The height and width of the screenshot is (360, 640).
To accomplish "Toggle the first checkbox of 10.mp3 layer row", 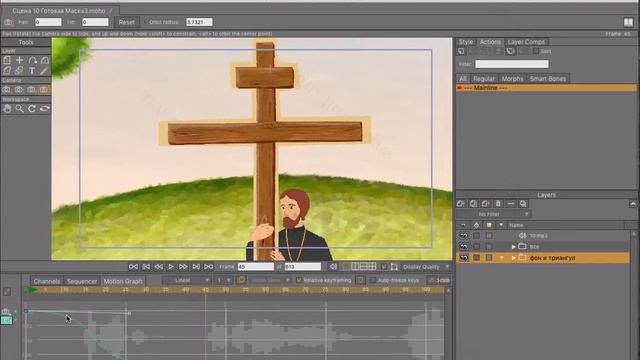I will coord(476,236).
